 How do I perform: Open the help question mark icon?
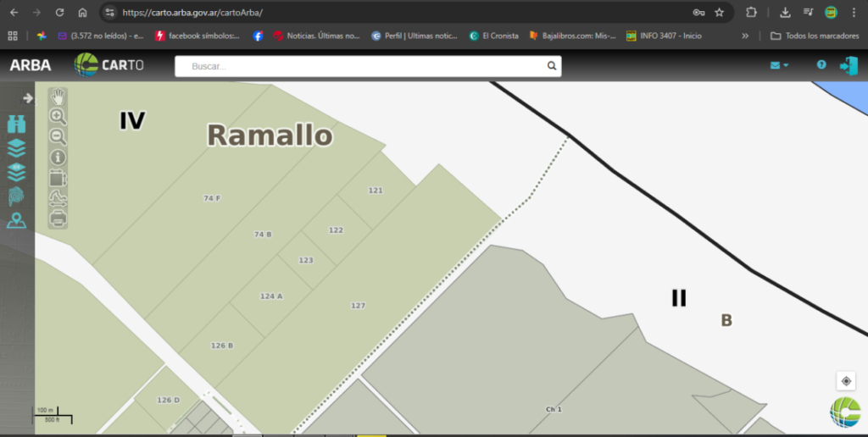click(821, 65)
